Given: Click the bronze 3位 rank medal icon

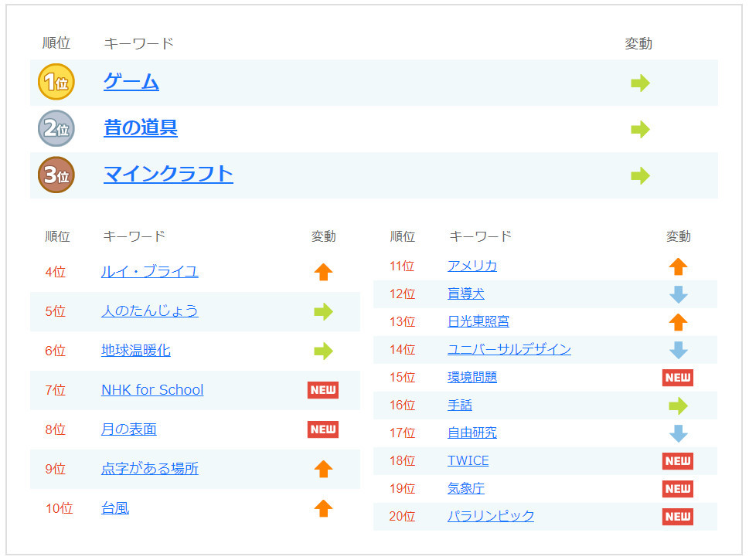Looking at the screenshot, I should pos(56,175).
